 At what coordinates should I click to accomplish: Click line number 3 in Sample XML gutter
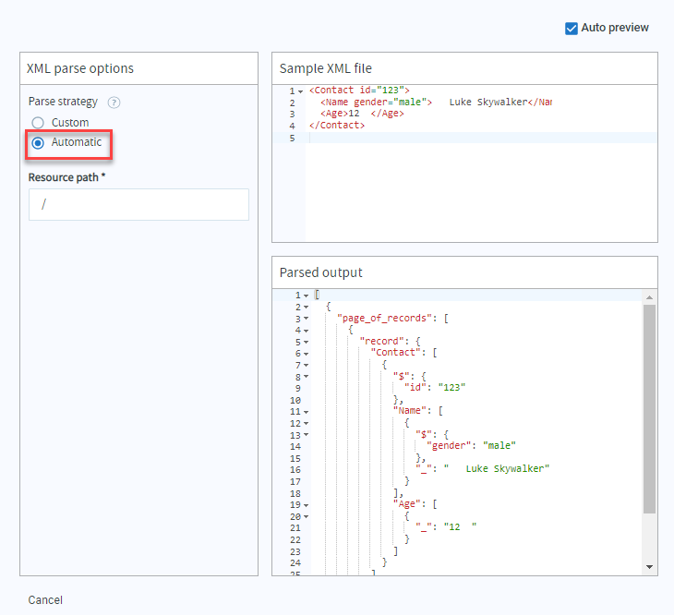(x=293, y=115)
